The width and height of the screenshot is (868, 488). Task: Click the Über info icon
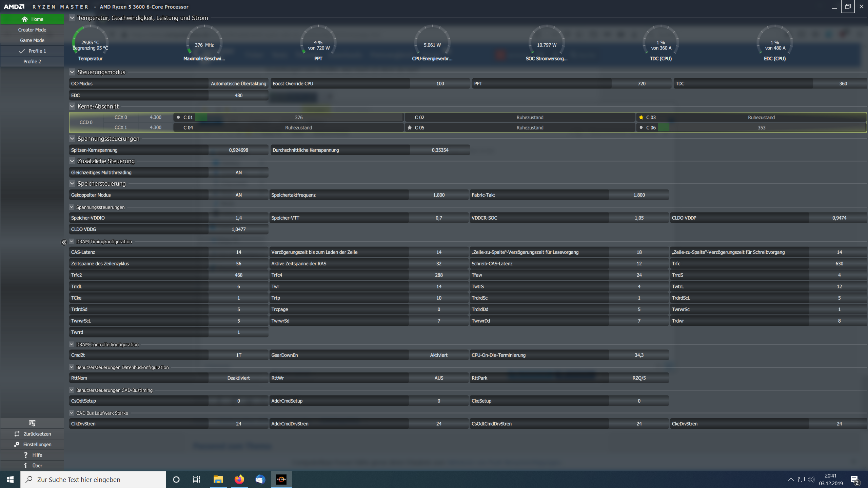click(26, 466)
